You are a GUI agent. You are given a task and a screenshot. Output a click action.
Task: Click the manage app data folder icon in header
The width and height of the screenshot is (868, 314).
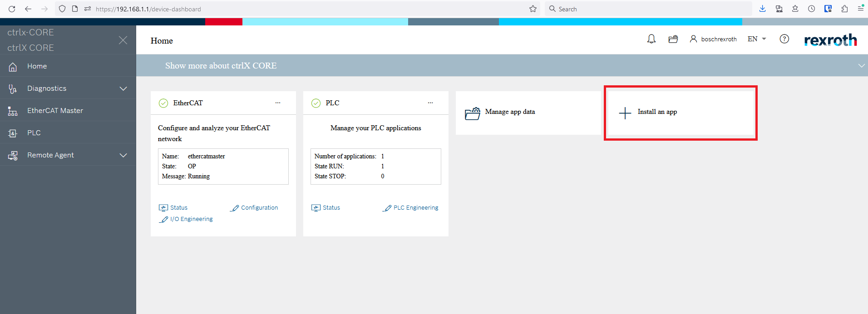coord(673,39)
